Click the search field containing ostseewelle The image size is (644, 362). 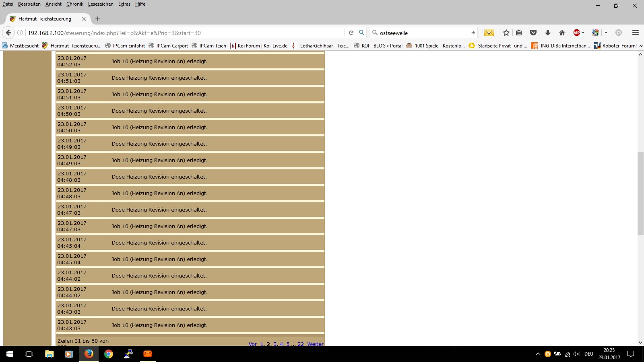point(423,33)
